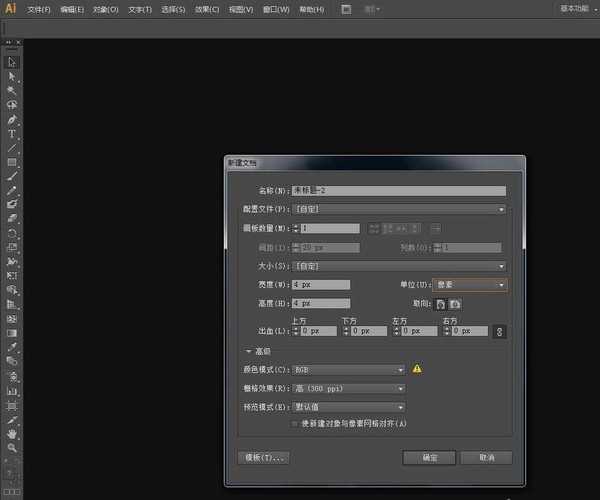Select the Artboard tool
The width and height of the screenshot is (600, 500).
(12, 406)
